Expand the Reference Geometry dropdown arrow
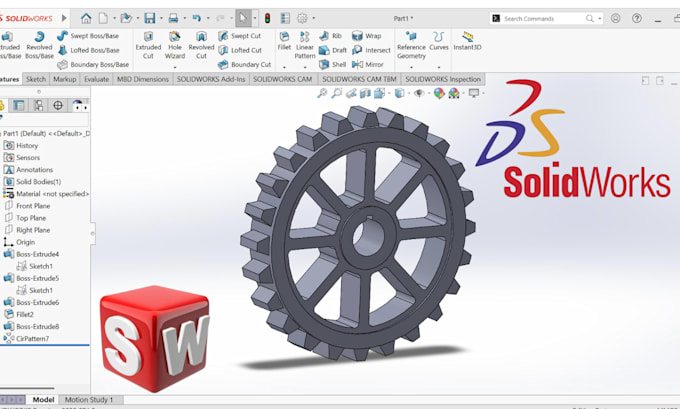The height and width of the screenshot is (409, 680). tap(411, 67)
